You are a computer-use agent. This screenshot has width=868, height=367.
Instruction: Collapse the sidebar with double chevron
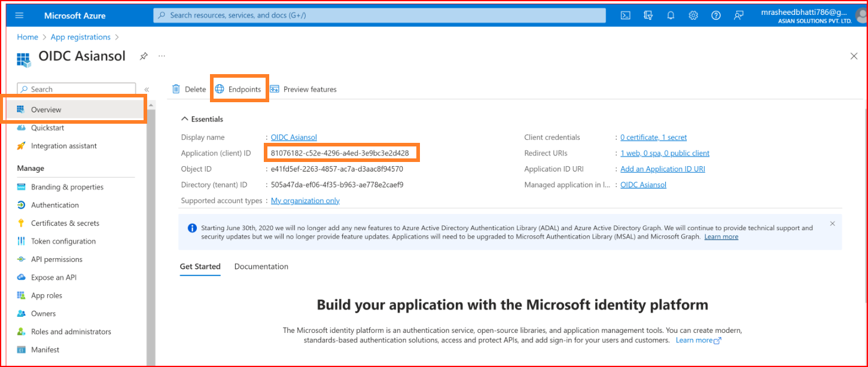point(147,90)
